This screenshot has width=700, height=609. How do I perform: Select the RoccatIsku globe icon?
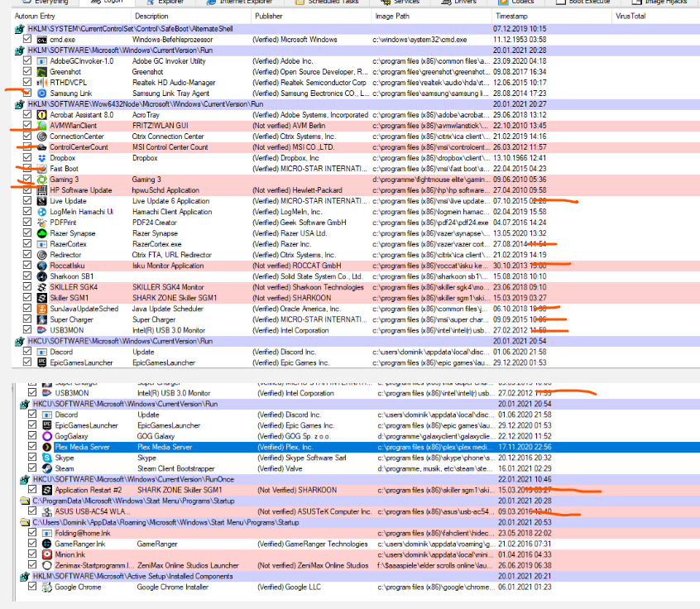click(x=41, y=266)
